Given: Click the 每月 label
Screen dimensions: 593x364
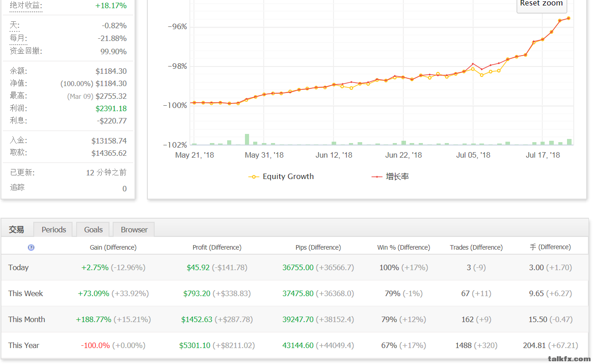Looking at the screenshot, I should coord(18,38).
